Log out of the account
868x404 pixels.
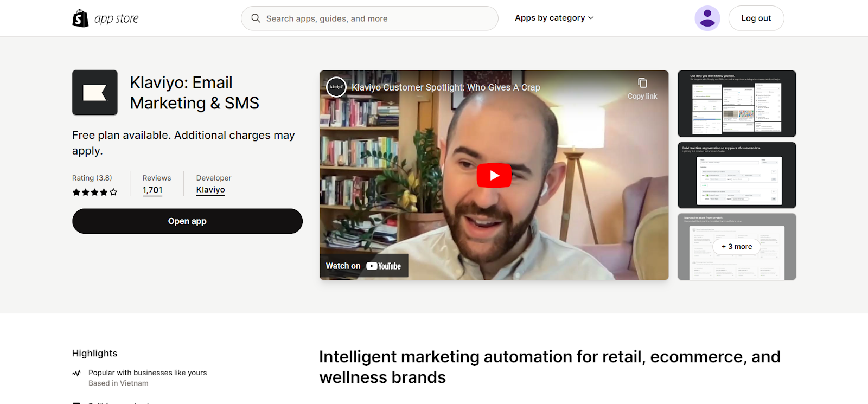point(756,18)
